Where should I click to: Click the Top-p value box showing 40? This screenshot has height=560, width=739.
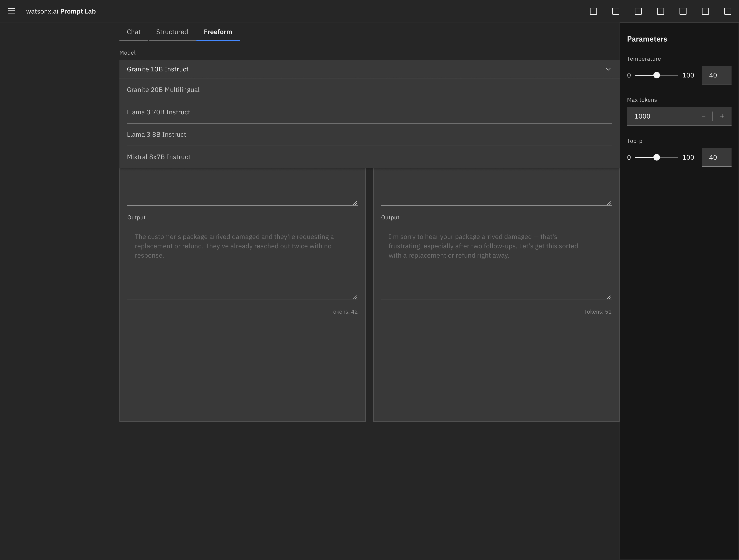click(x=716, y=157)
